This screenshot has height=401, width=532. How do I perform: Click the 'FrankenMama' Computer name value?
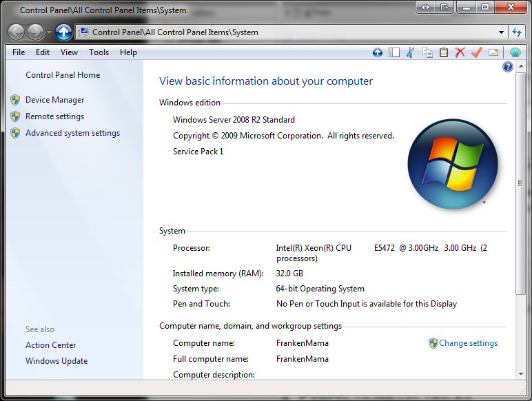(303, 343)
